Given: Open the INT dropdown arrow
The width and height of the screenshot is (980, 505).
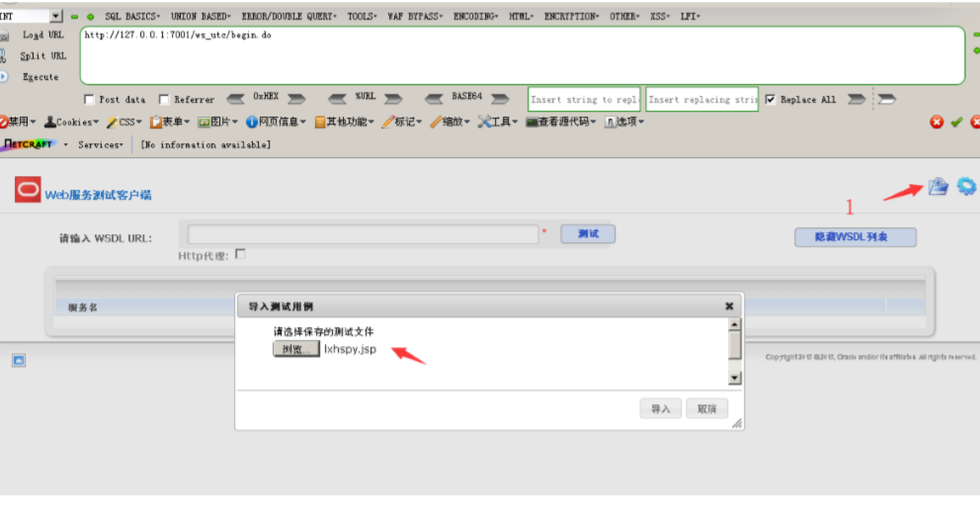Looking at the screenshot, I should pos(56,16).
